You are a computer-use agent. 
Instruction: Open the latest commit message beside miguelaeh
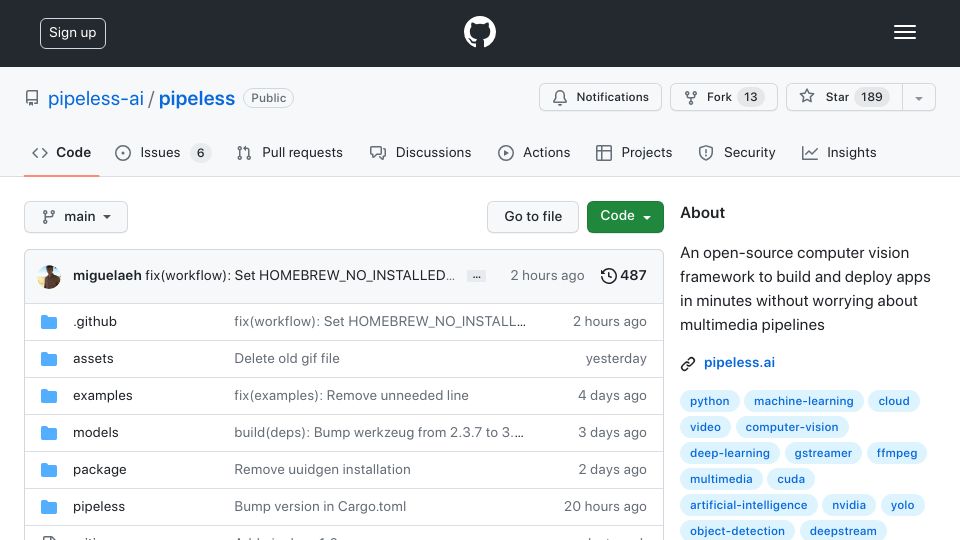point(300,276)
